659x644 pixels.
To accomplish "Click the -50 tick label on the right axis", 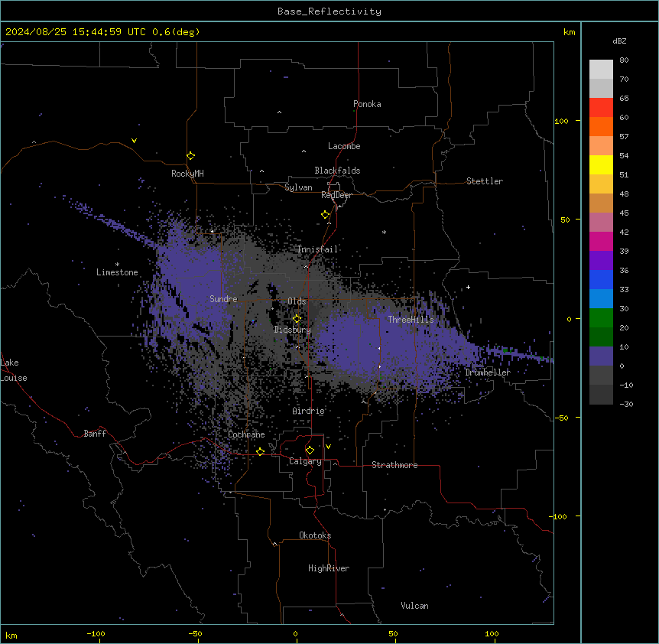I will point(561,418).
